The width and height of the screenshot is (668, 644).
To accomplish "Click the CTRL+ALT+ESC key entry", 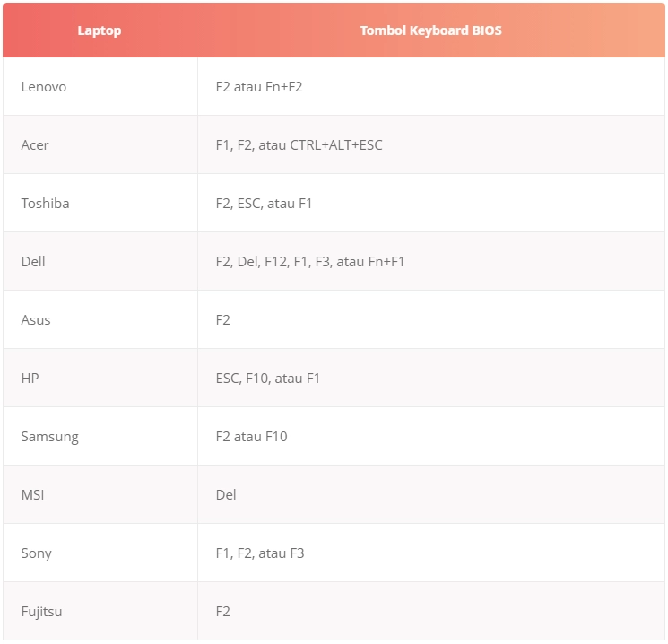I will click(336, 145).
